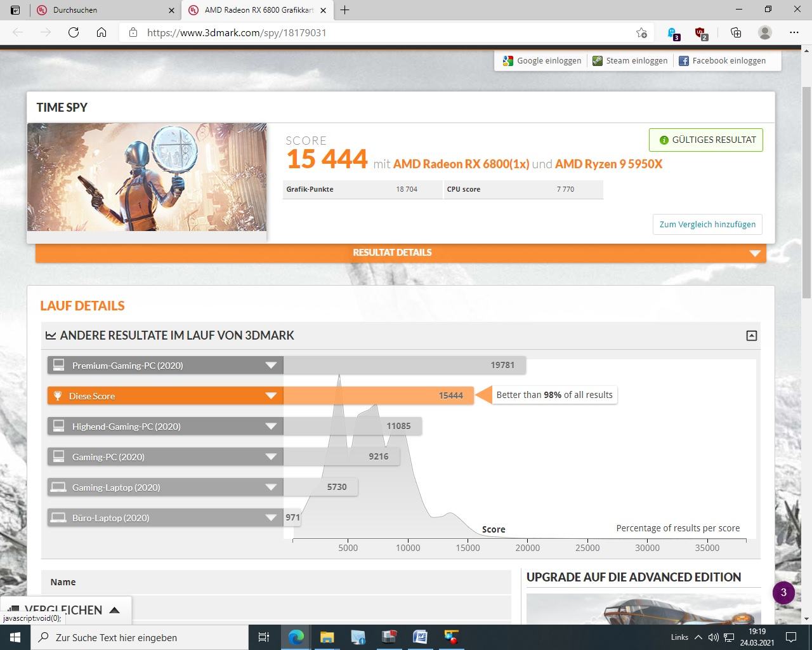Click Zum Vergleich hinzufügen button

[x=707, y=224]
